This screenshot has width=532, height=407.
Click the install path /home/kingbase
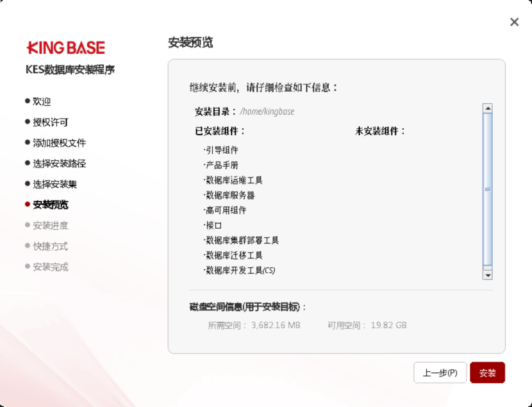[x=267, y=112]
